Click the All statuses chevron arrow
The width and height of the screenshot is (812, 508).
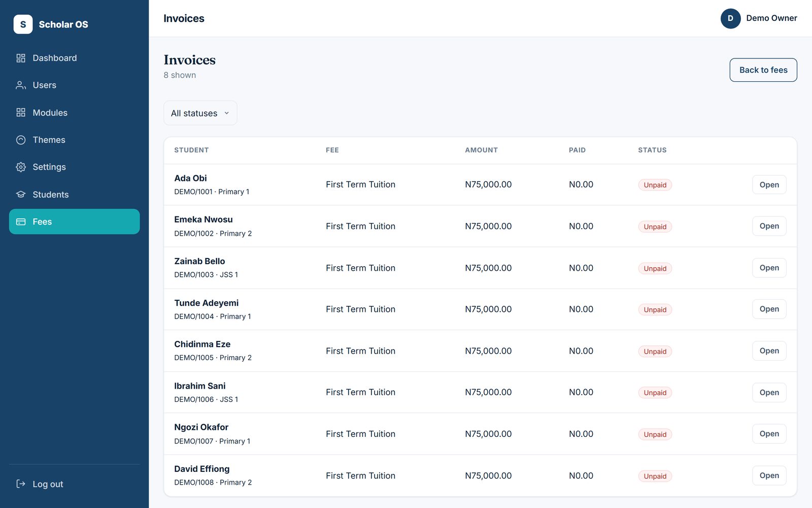(226, 113)
